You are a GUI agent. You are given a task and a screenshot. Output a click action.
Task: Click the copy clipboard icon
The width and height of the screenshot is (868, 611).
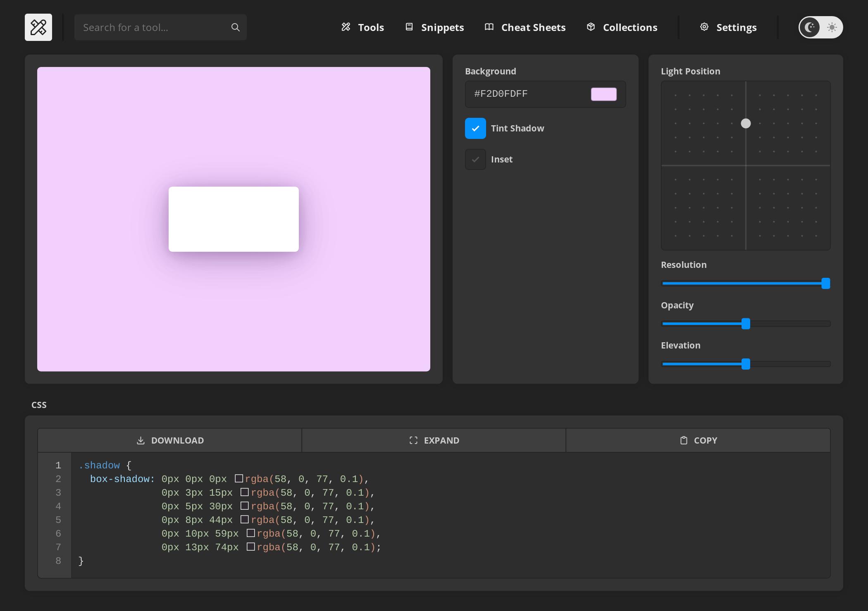click(684, 440)
